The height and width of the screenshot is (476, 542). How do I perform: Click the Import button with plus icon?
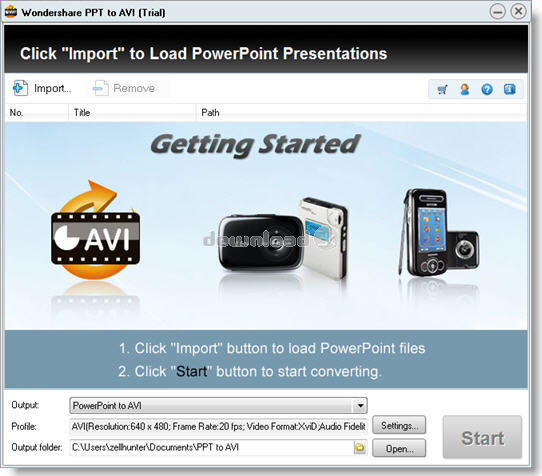click(x=42, y=88)
